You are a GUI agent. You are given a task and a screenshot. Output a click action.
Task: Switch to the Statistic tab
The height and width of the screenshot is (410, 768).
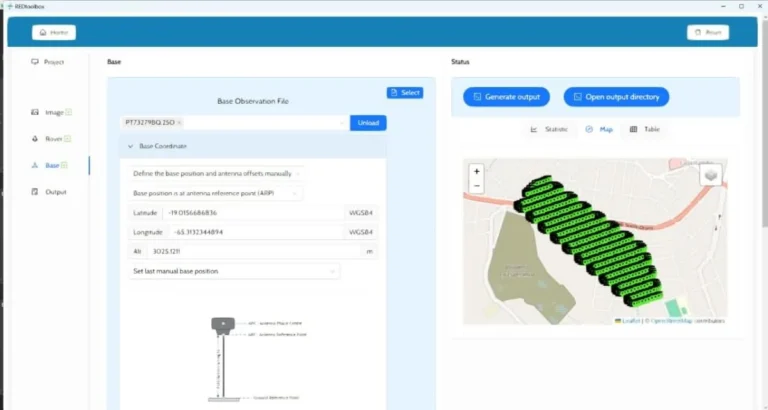click(550, 129)
